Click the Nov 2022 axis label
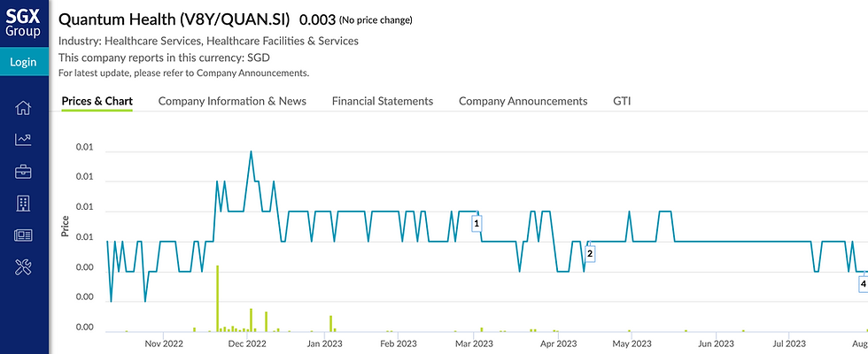The image size is (868, 354). coord(164,343)
